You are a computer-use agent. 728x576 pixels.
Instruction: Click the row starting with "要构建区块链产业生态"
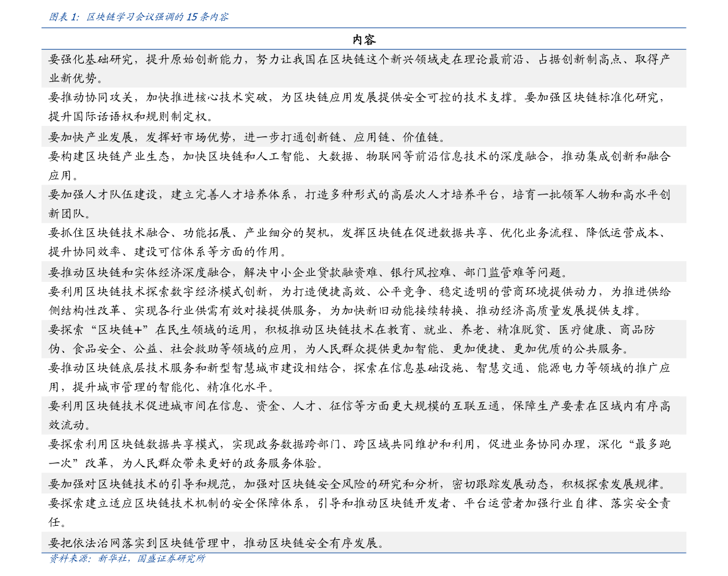pos(359,166)
